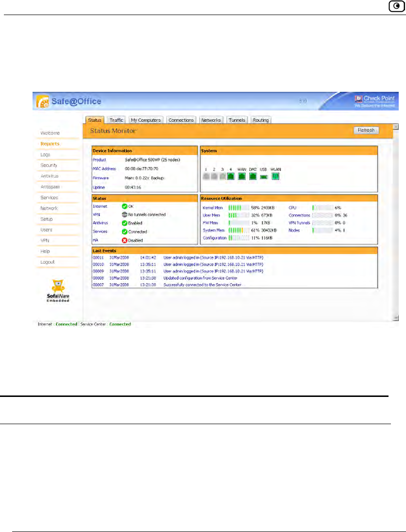The width and height of the screenshot is (406, 532).
Task: Click the VPN link in Status panel
Action: pyautogui.click(x=96, y=214)
